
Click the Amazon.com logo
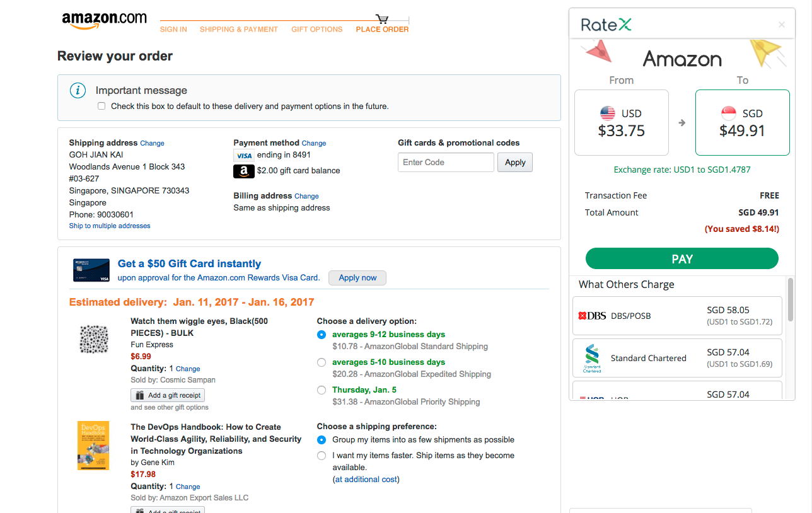[104, 20]
